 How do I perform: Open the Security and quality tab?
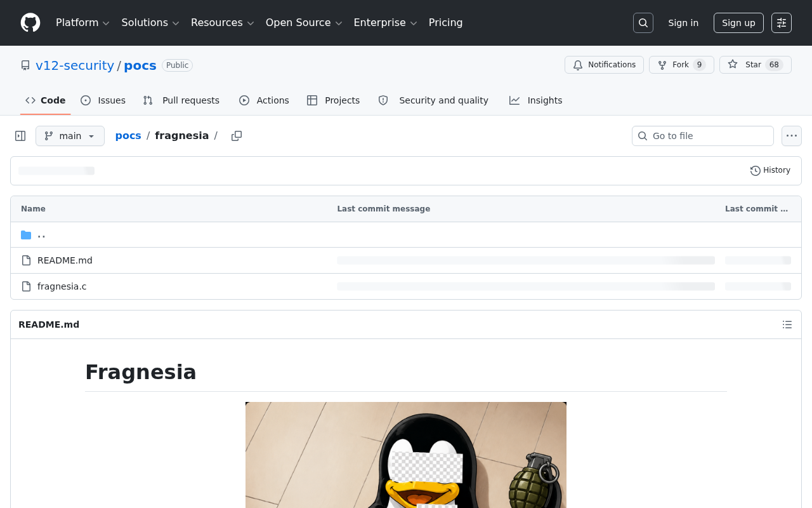tap(433, 100)
